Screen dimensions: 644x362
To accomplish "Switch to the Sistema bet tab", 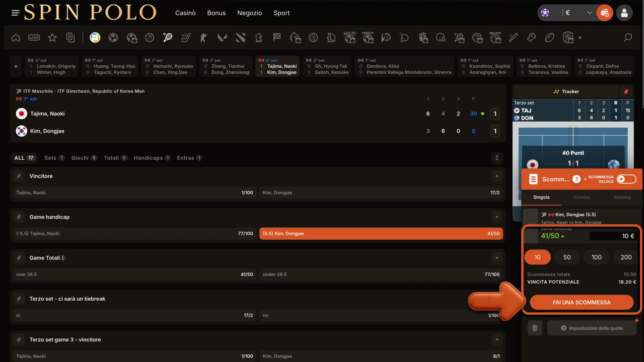I will (x=622, y=197).
